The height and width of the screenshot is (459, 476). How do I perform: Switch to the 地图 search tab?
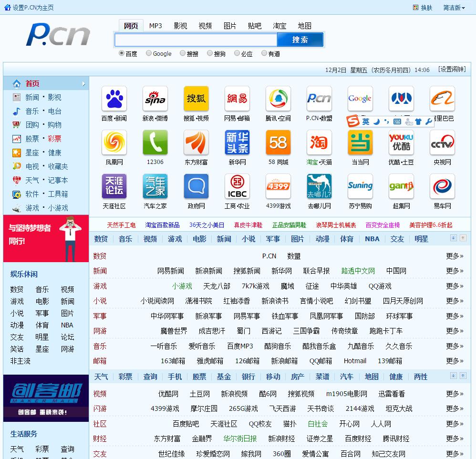coord(304,26)
